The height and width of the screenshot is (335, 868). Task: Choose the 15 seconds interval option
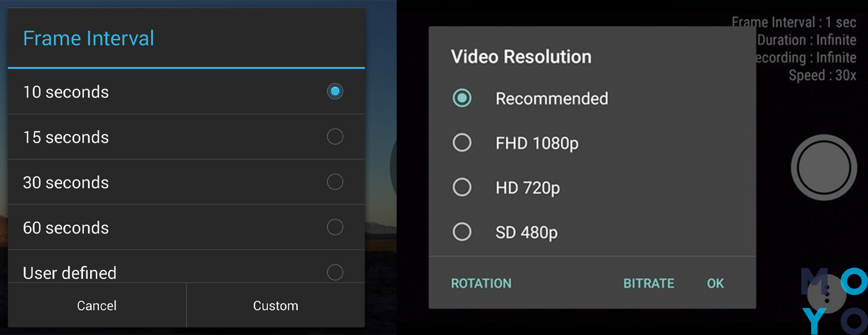coord(335,137)
